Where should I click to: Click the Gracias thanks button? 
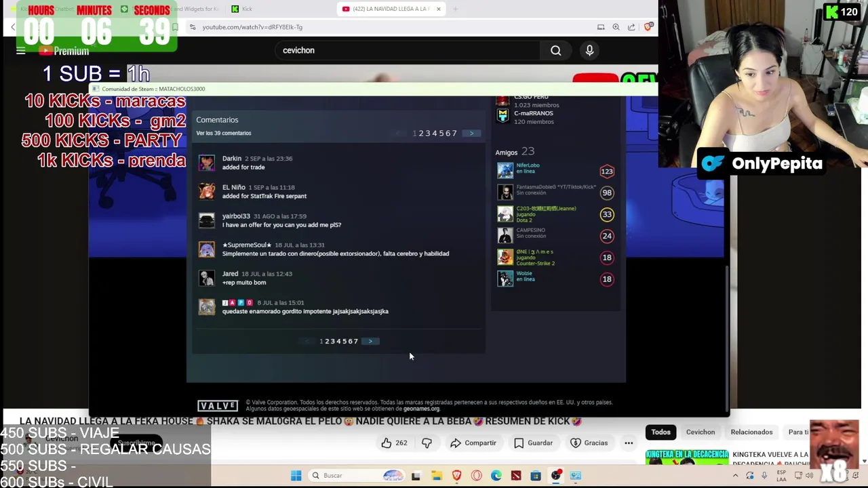coord(589,443)
